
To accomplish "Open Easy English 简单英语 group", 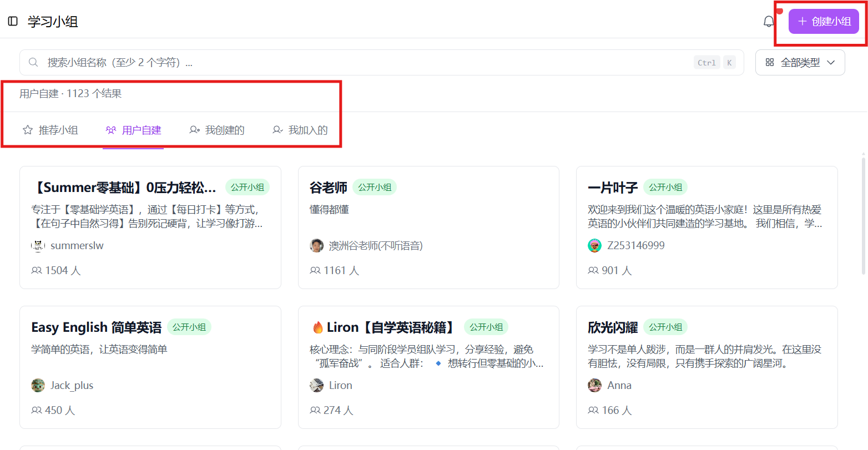I will click(96, 327).
